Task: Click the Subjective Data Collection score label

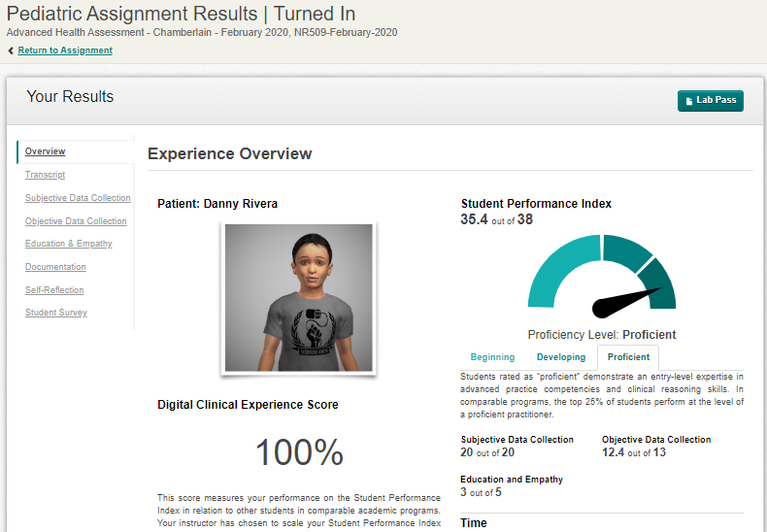Action: tap(517, 439)
